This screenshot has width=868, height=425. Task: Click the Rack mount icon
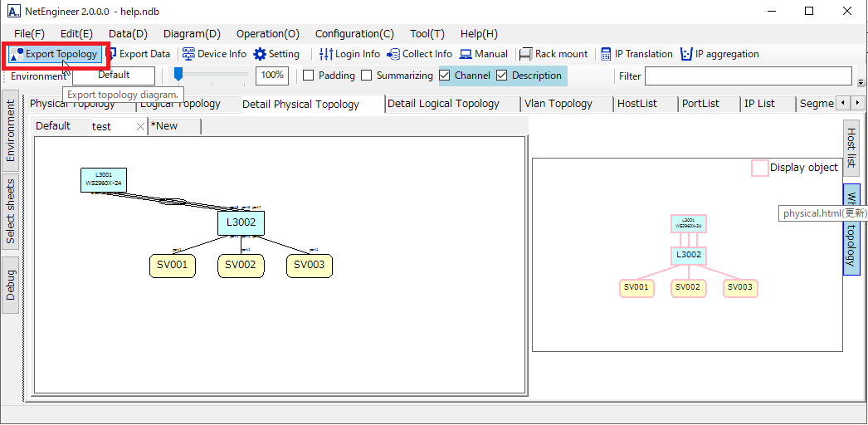(525, 54)
